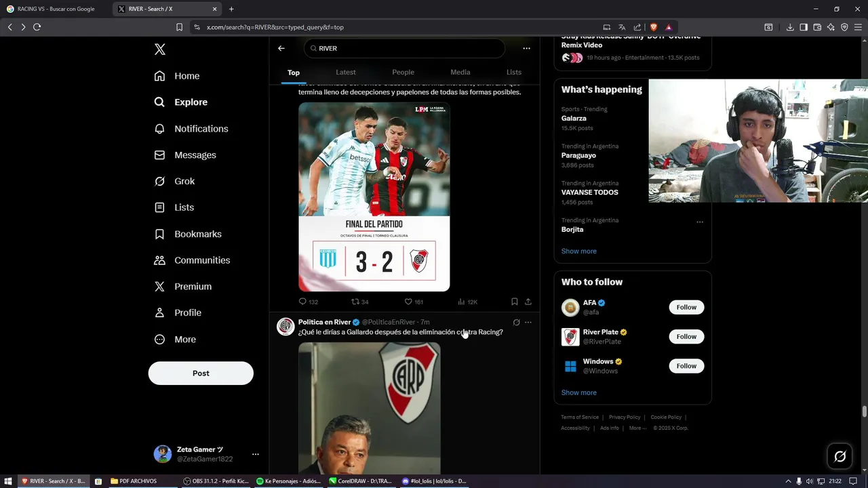Follow the River Plate account

(686, 337)
